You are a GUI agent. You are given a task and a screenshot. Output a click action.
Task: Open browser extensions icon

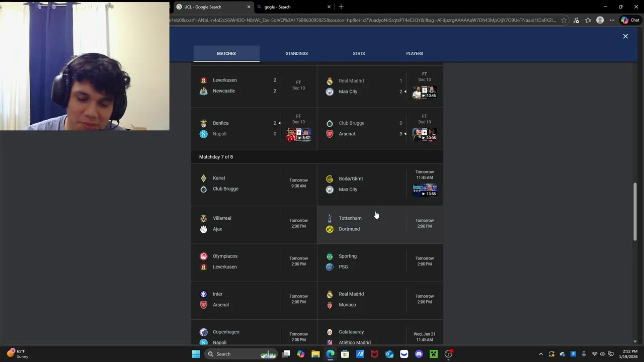pos(576,20)
